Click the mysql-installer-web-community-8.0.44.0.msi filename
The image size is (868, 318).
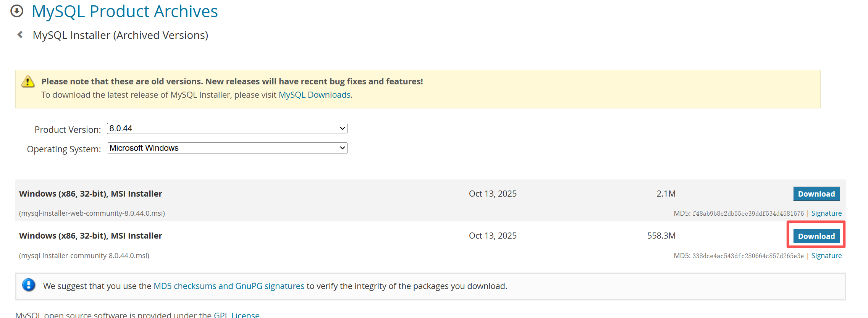click(92, 213)
